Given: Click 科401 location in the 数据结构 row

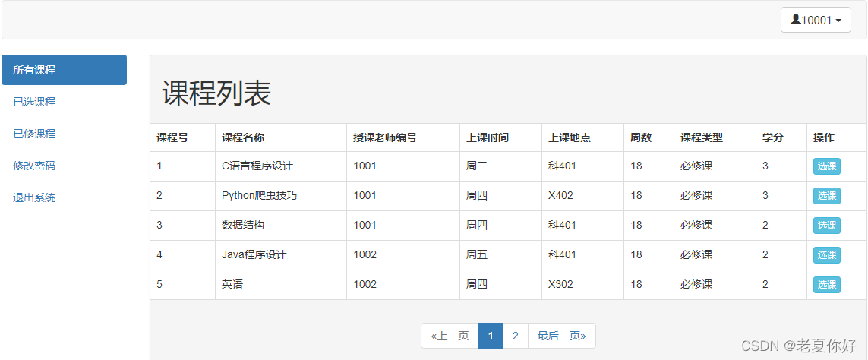Looking at the screenshot, I should [x=562, y=225].
